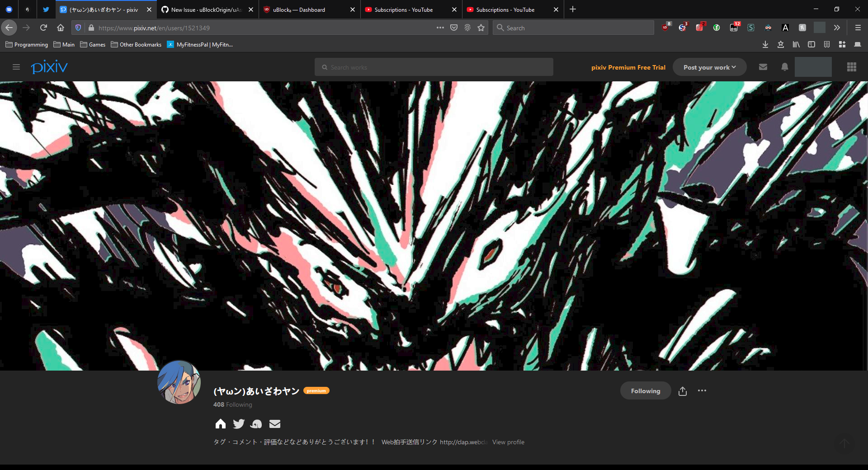Open pixiv notifications bell

(x=784, y=67)
